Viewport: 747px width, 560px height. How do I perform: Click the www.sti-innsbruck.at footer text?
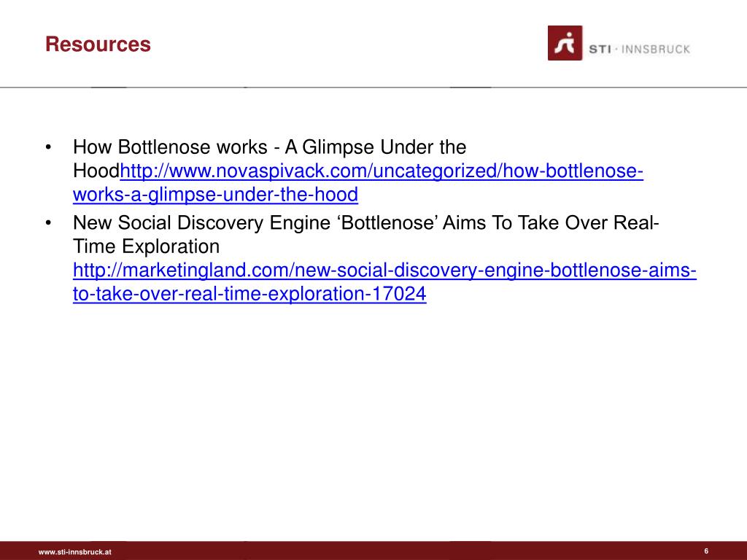point(75,552)
